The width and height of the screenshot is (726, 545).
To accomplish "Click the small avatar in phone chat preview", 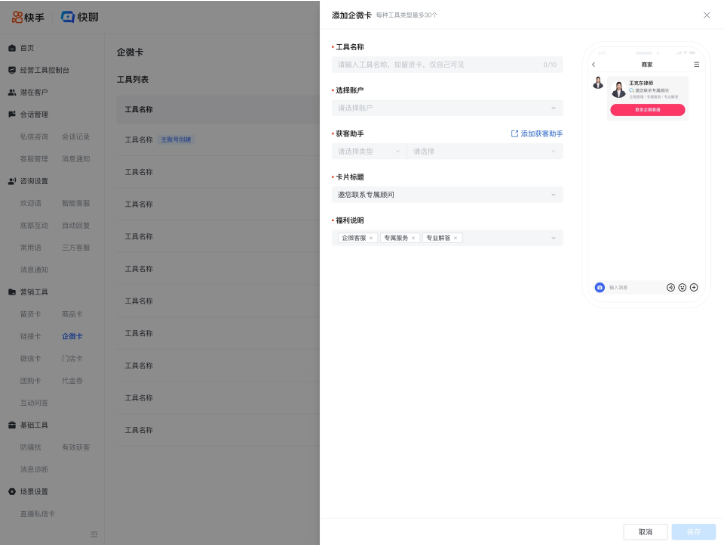I will click(x=598, y=83).
